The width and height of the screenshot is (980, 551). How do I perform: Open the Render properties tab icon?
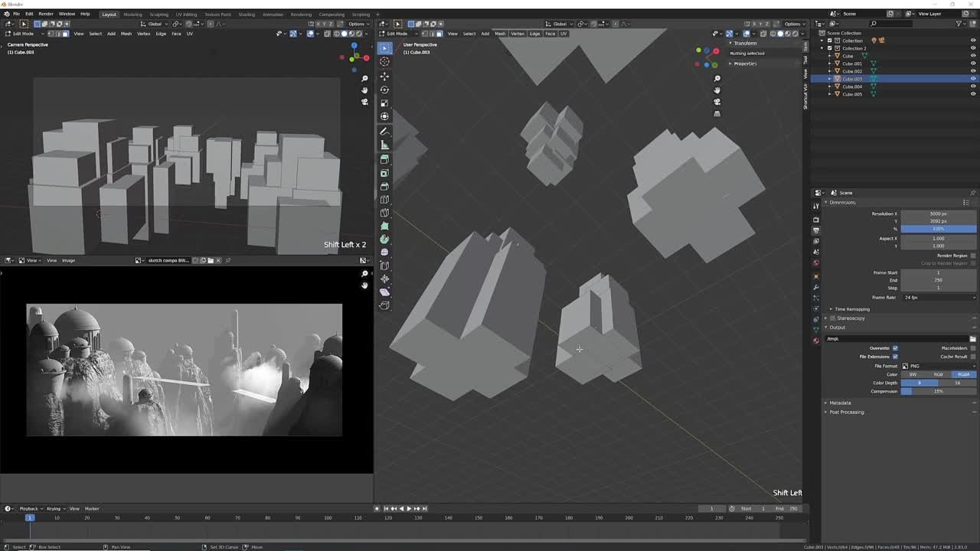tap(816, 220)
